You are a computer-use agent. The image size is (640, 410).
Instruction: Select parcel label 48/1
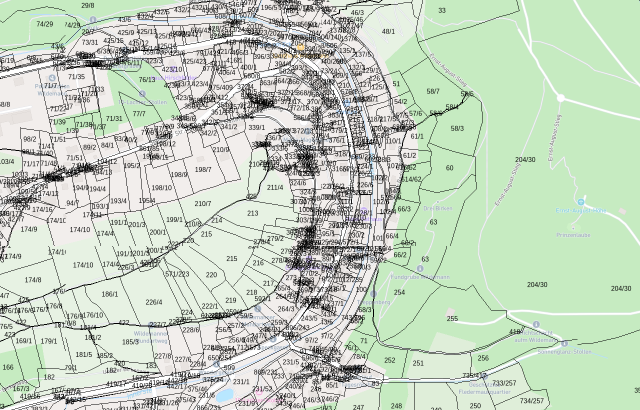point(388,31)
